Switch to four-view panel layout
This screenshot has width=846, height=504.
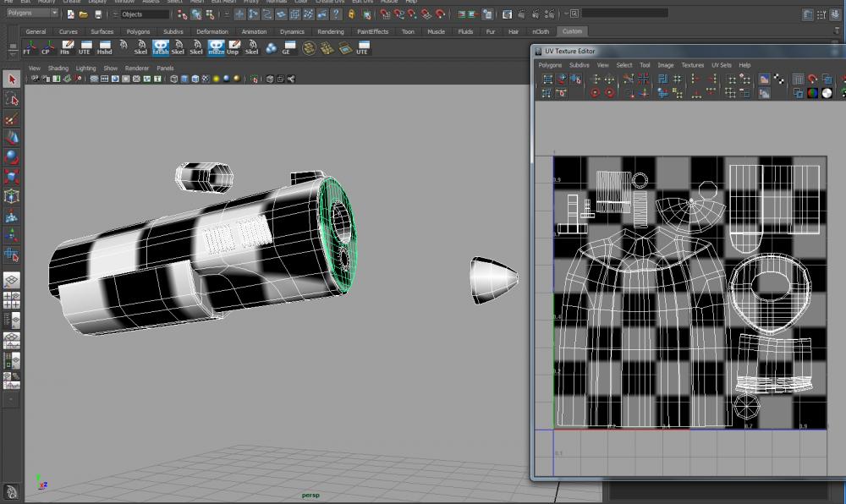tap(12, 300)
